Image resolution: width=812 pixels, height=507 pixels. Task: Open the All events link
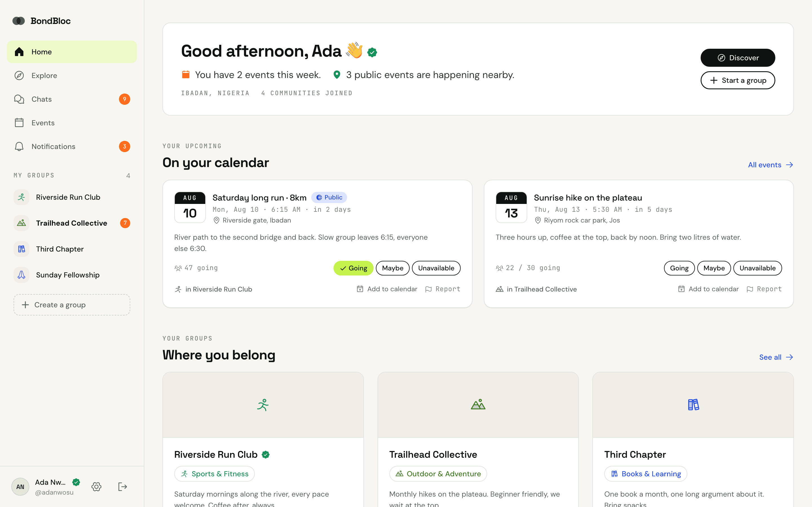[x=770, y=165]
